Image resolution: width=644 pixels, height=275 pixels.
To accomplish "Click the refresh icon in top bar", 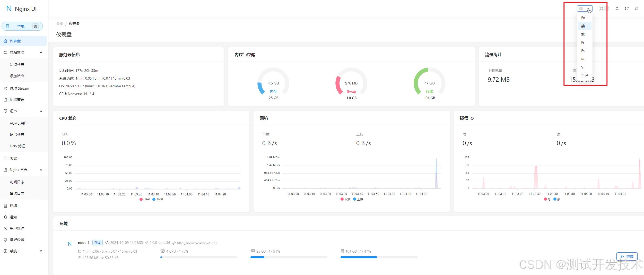I will 627,8.
